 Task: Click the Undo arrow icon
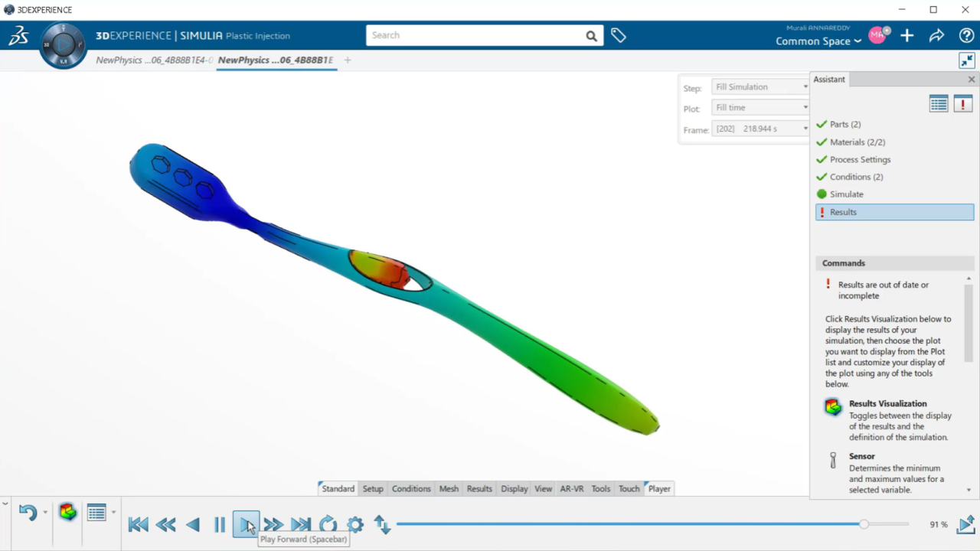tap(28, 512)
